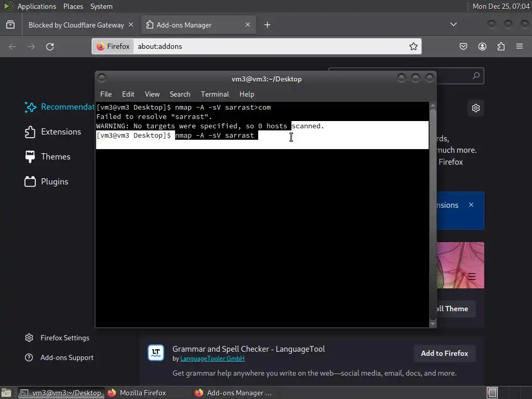532x399 pixels.
Task: Open the System menu in top panel
Action: pos(101,6)
